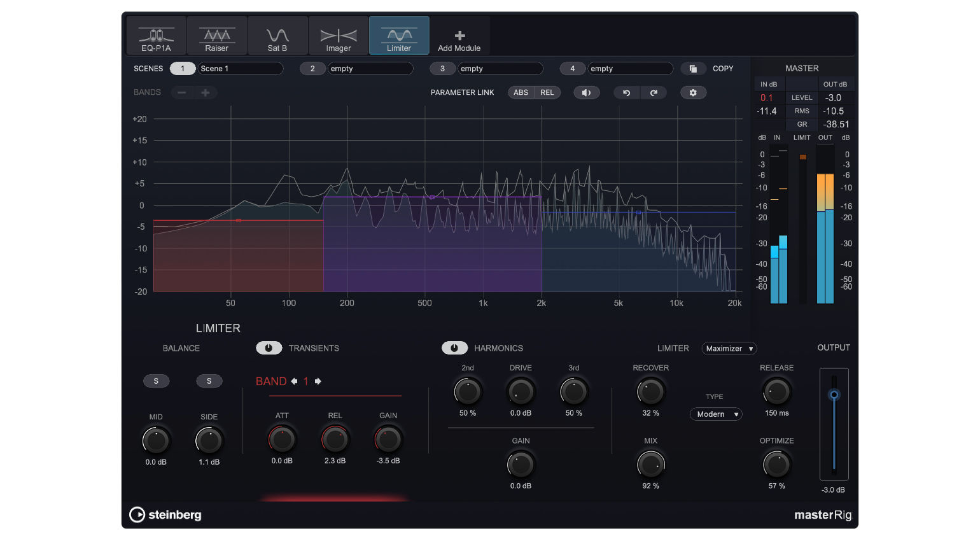Open the EQ-P1A module
The height and width of the screenshot is (541, 980).
156,37
